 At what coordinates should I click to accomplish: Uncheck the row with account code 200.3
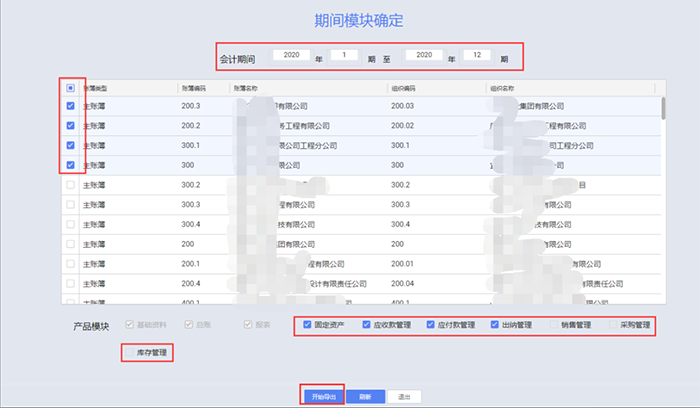(x=71, y=106)
